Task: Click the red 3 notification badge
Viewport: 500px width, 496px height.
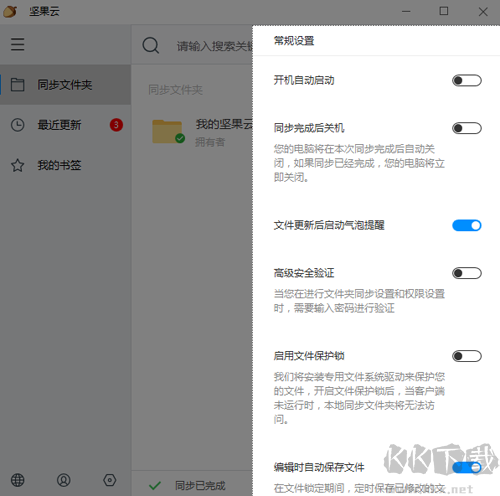Action: pyautogui.click(x=116, y=125)
